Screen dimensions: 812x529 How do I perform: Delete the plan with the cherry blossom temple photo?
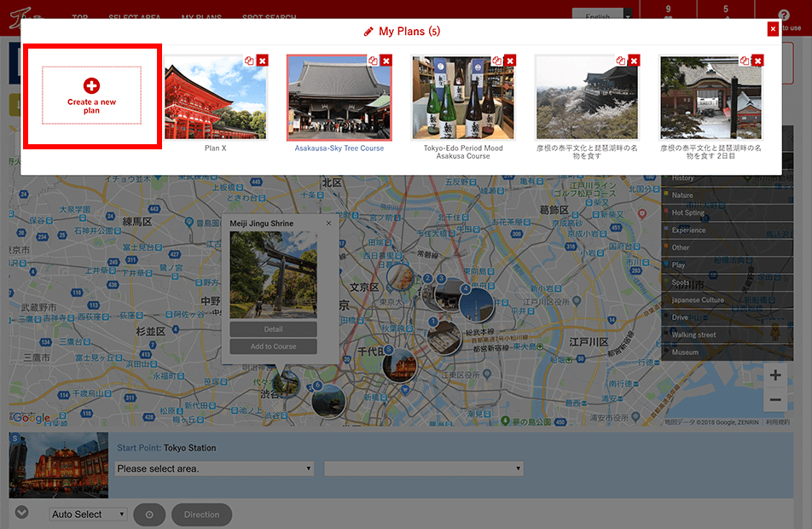634,61
